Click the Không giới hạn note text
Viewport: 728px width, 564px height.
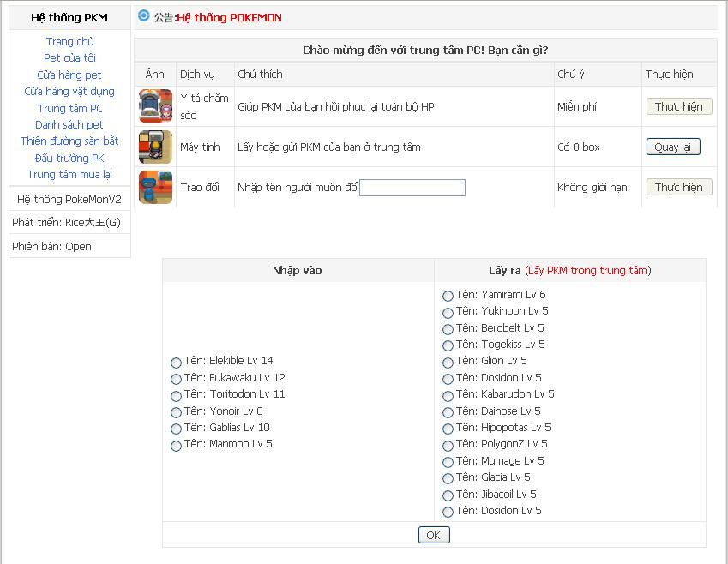pyautogui.click(x=592, y=188)
